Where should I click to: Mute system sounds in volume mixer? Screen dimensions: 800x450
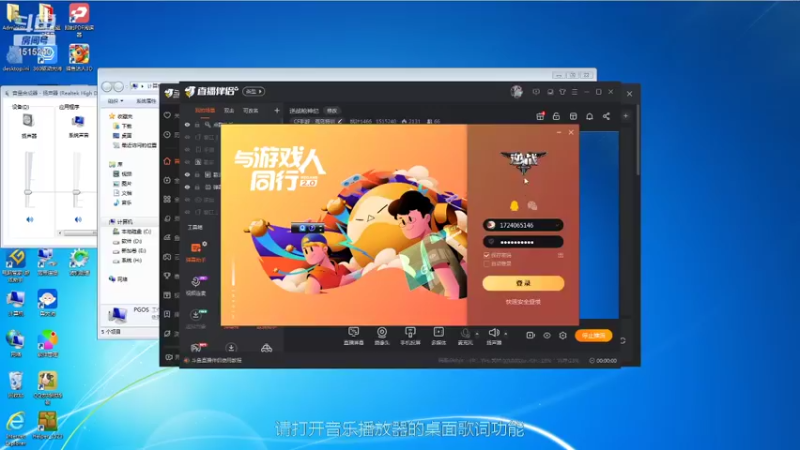pos(78,219)
